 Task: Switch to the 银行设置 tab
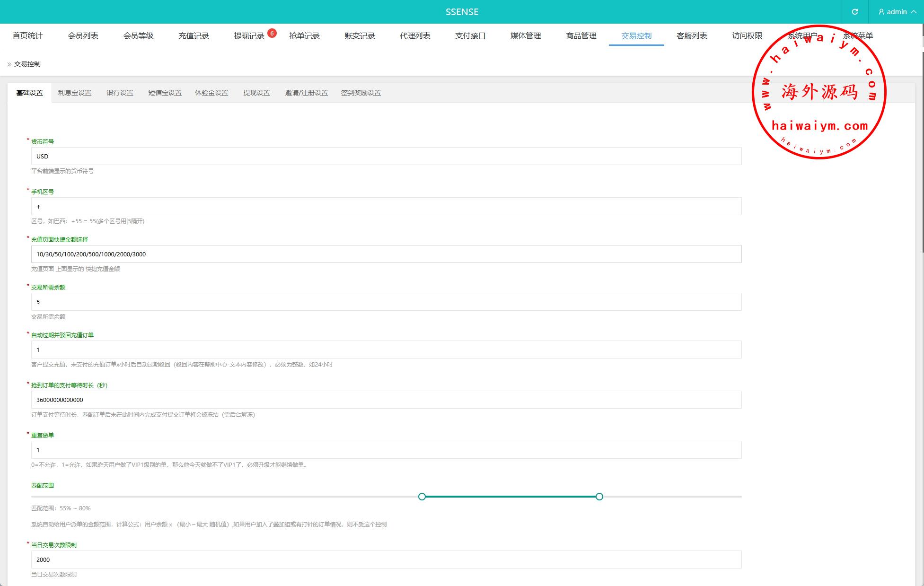pyautogui.click(x=120, y=93)
